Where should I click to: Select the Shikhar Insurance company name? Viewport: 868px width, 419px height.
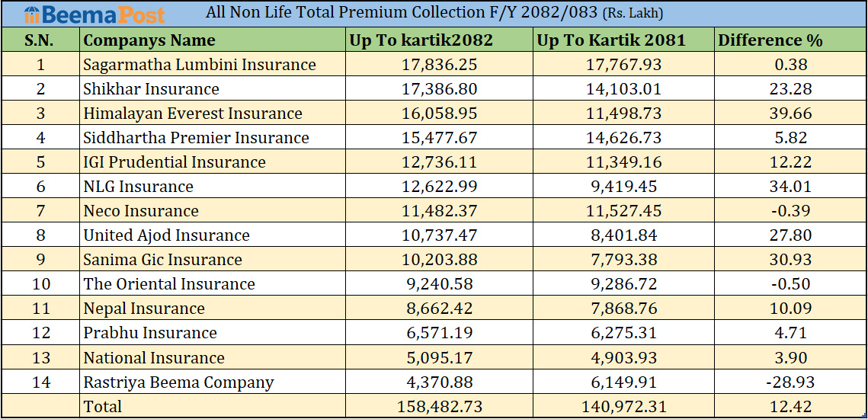pyautogui.click(x=152, y=89)
